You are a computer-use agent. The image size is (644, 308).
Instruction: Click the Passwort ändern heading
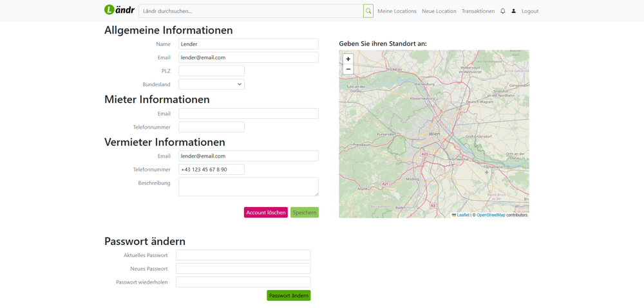click(x=145, y=241)
